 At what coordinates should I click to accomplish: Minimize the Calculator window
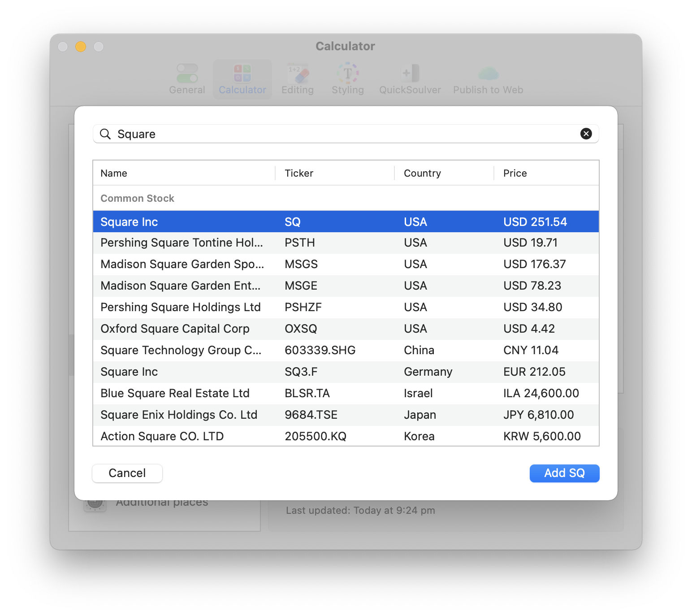[81, 47]
